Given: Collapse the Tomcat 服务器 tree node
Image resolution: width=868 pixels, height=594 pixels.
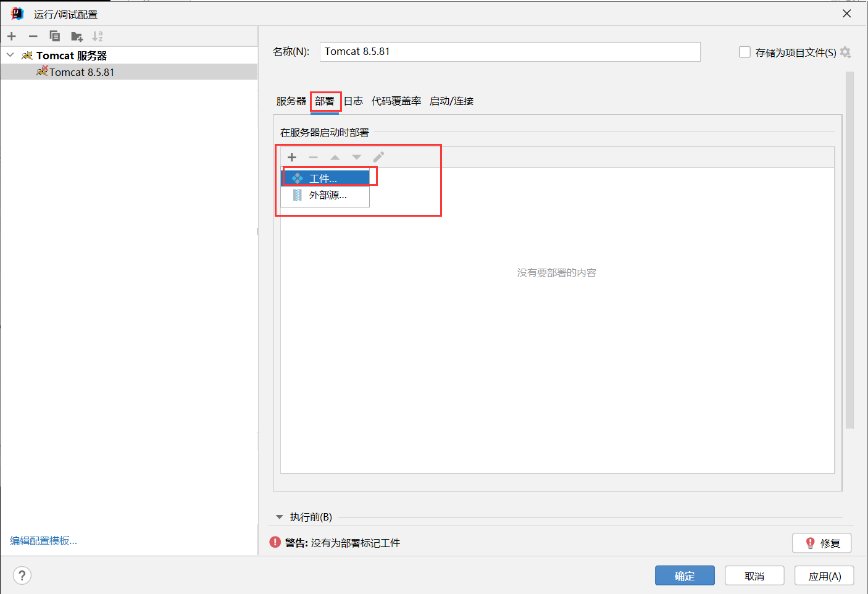Looking at the screenshot, I should click(x=10, y=55).
